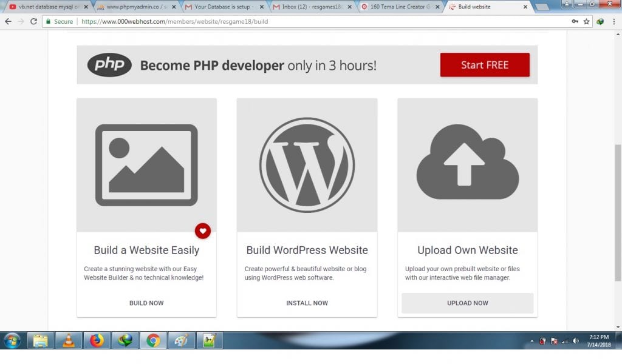Click the cloud upload graphic

tap(467, 161)
